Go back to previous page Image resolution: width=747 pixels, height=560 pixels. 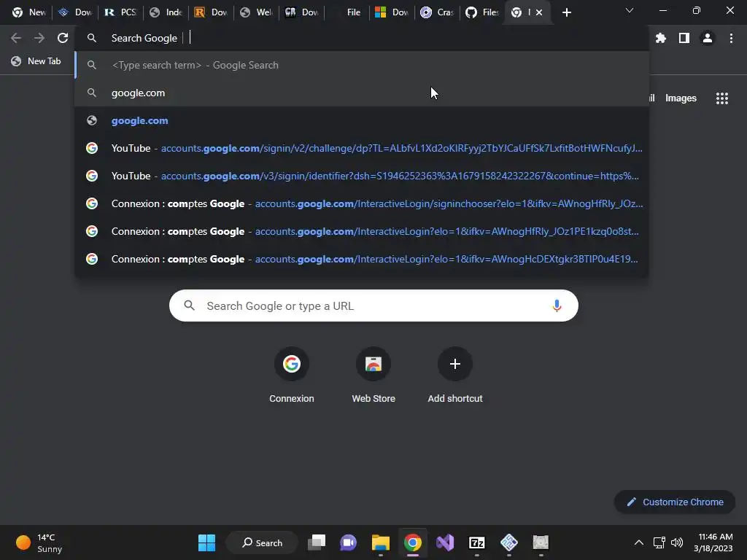(16, 38)
